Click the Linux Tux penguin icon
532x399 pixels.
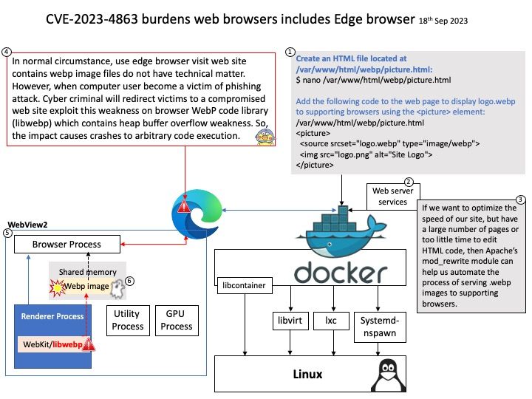point(388,375)
